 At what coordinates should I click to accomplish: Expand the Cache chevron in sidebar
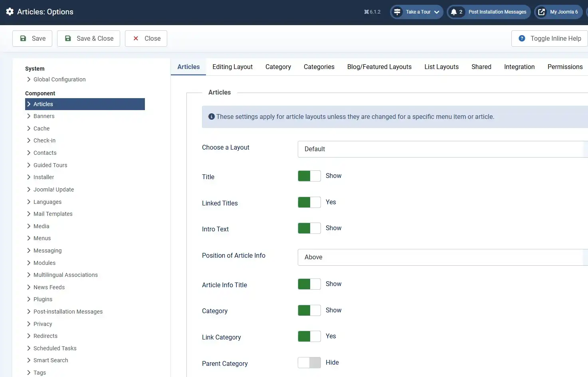[x=29, y=128]
